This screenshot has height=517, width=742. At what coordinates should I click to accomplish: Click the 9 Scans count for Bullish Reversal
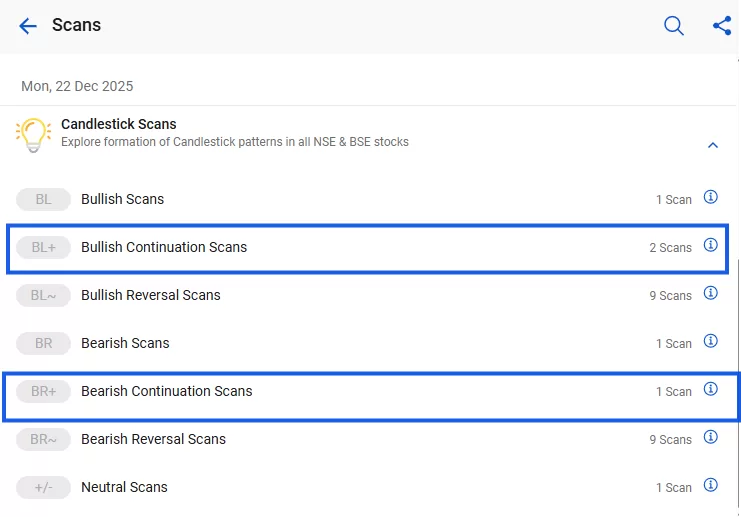click(x=670, y=296)
